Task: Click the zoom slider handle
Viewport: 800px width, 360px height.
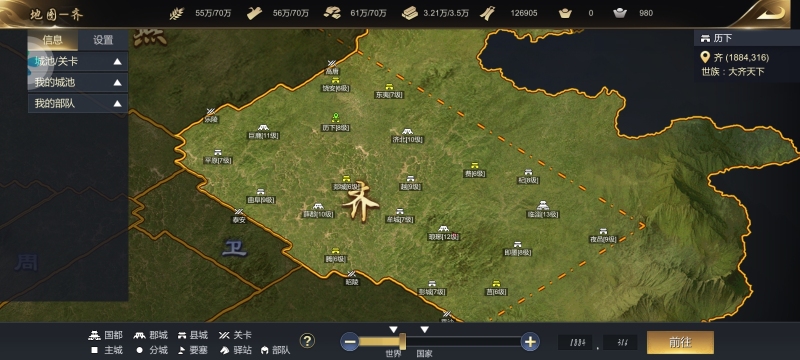Action: (403, 342)
